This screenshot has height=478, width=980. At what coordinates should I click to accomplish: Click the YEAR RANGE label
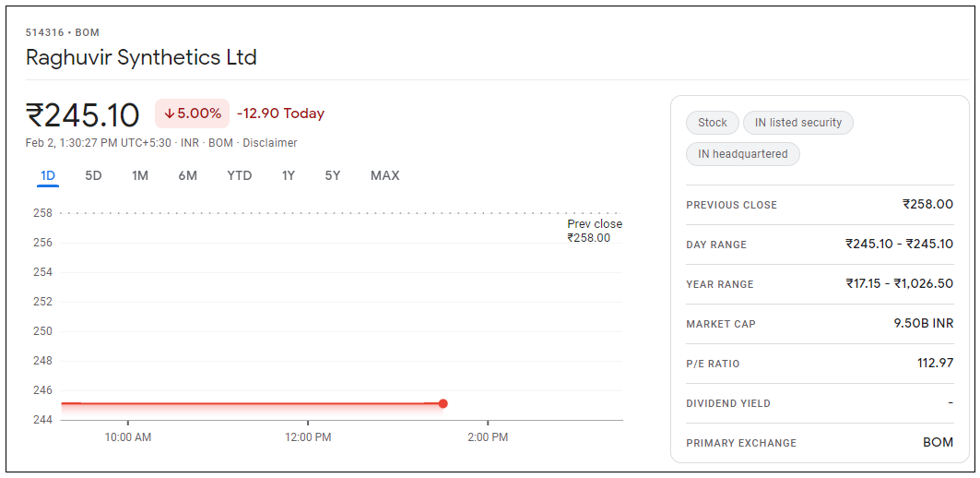[x=720, y=284]
